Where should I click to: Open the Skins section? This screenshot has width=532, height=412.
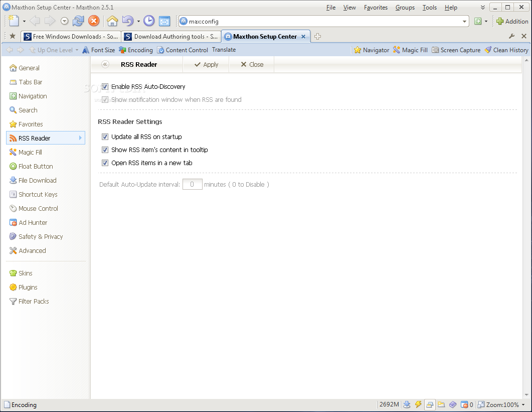click(x=46, y=273)
